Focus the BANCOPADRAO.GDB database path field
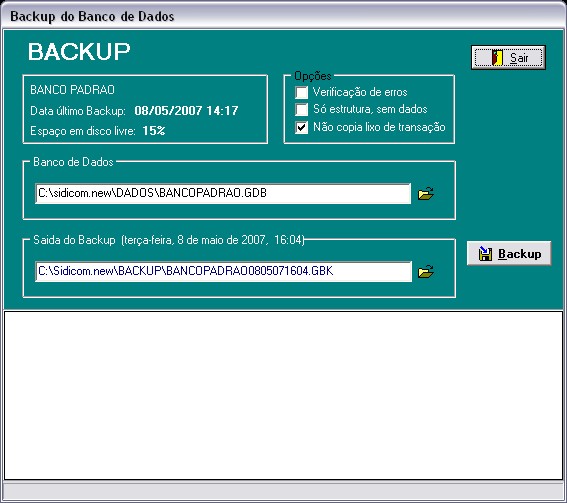The height and width of the screenshot is (503, 567). 223,193
